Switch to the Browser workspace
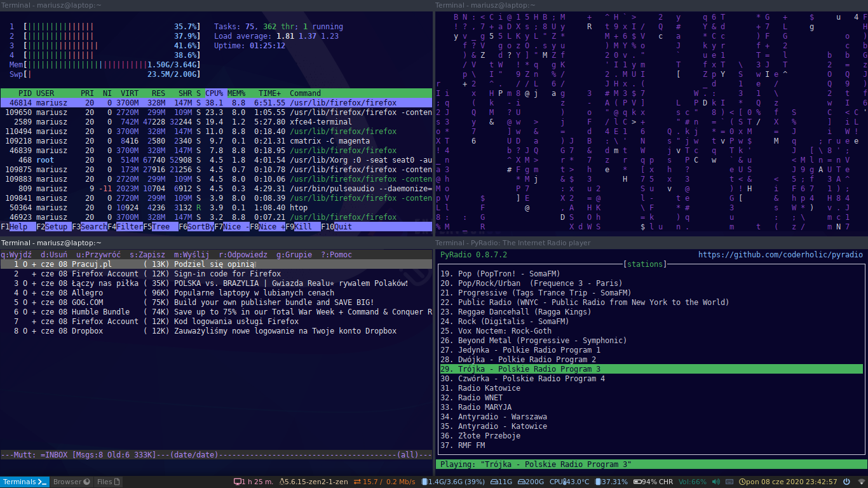868x488 pixels. coord(71,482)
